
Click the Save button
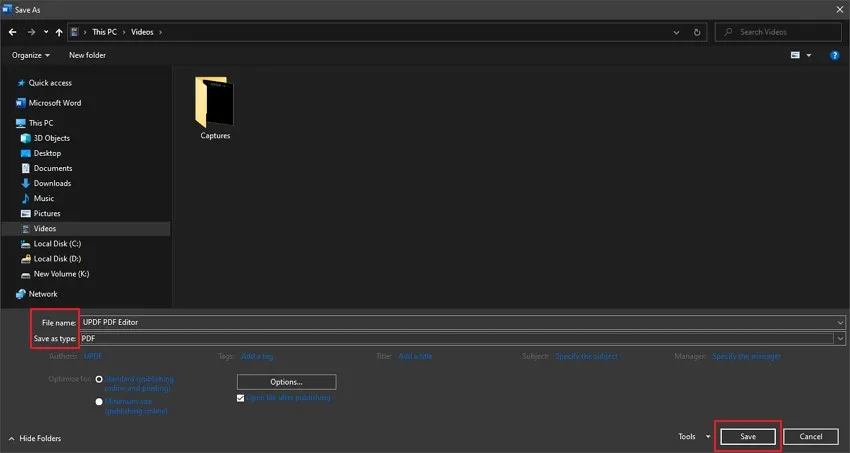coord(748,437)
